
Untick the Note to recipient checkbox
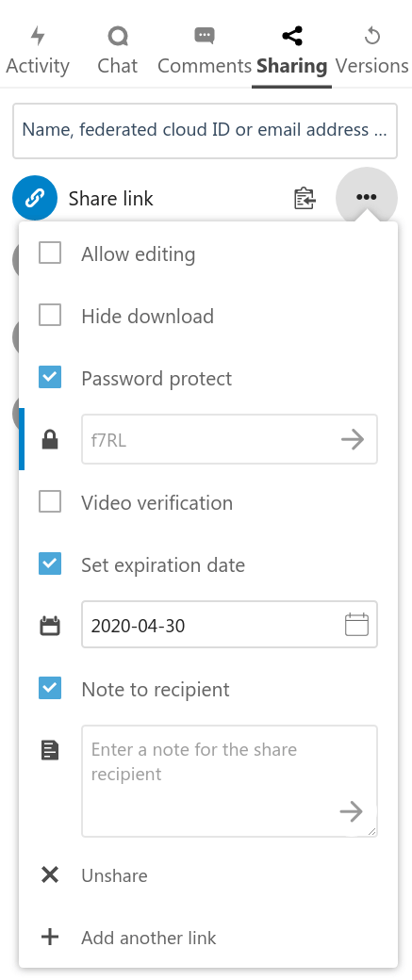(50, 688)
